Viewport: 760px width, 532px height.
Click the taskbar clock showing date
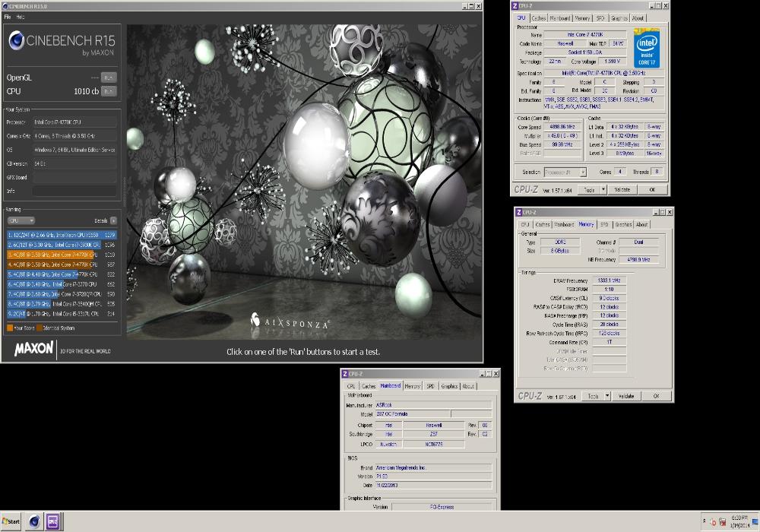point(739,521)
